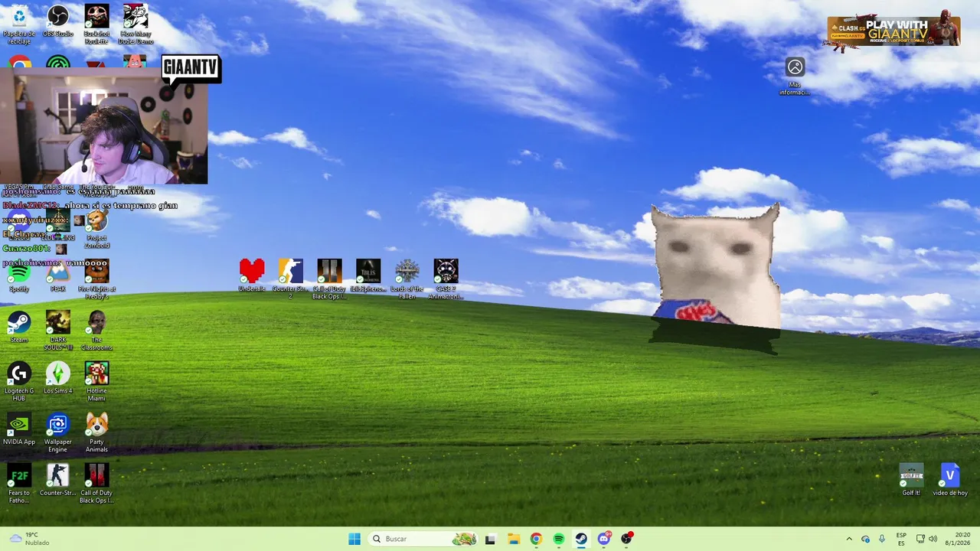
Task: Open Task View from the taskbar
Action: (490, 539)
